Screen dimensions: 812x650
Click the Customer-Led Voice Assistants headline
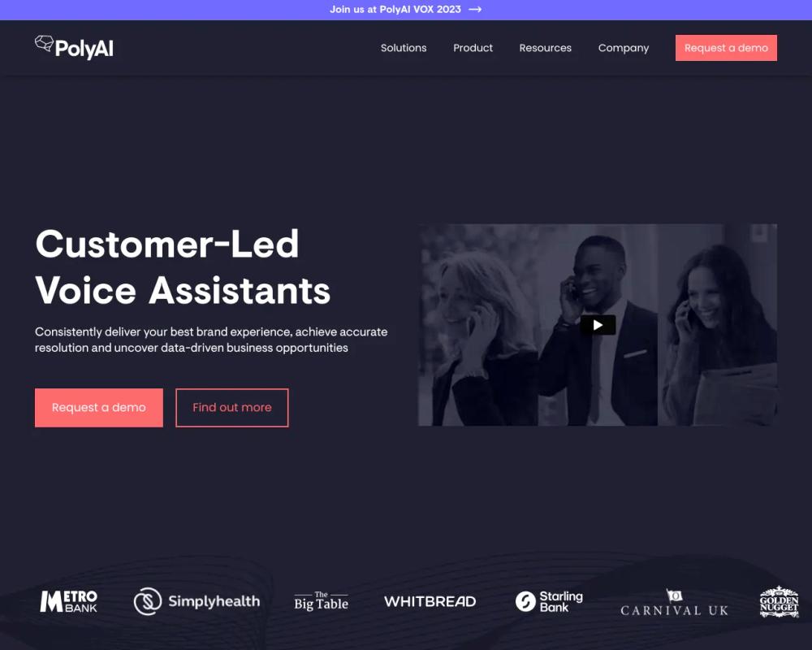[x=183, y=267]
